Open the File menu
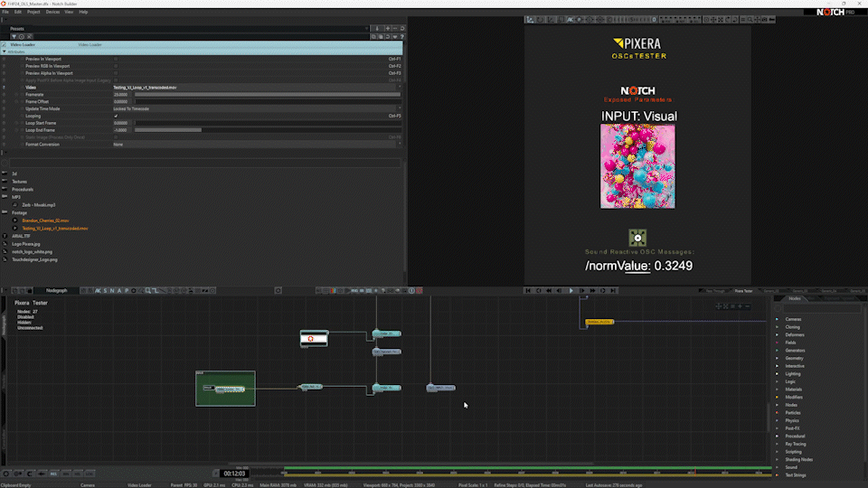868x488 pixels. [x=5, y=12]
